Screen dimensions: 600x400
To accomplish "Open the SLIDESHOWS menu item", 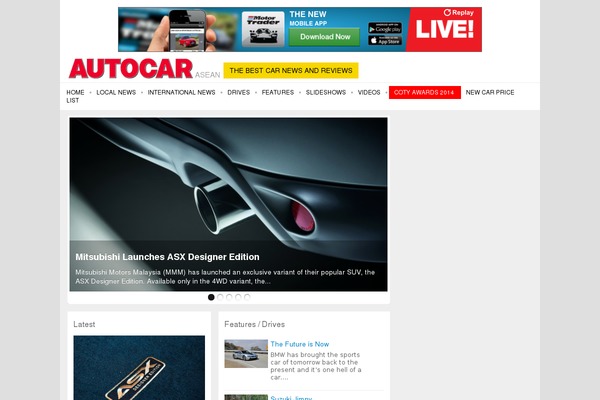I will point(326,92).
